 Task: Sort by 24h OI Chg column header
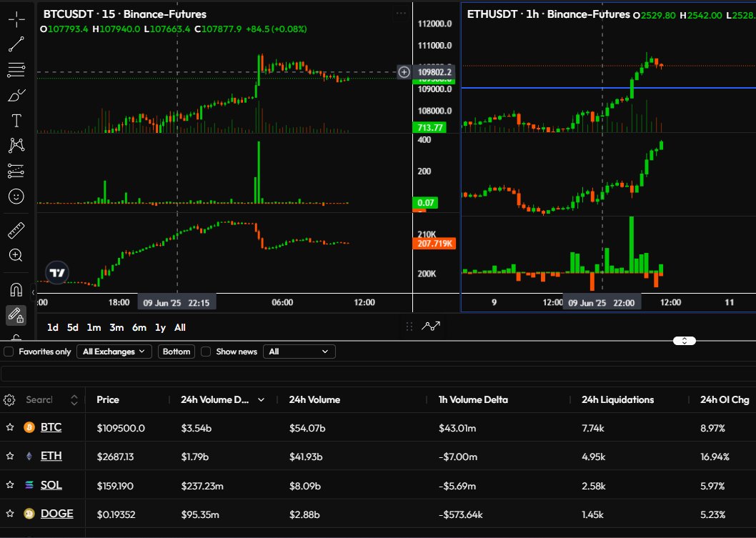click(x=725, y=399)
